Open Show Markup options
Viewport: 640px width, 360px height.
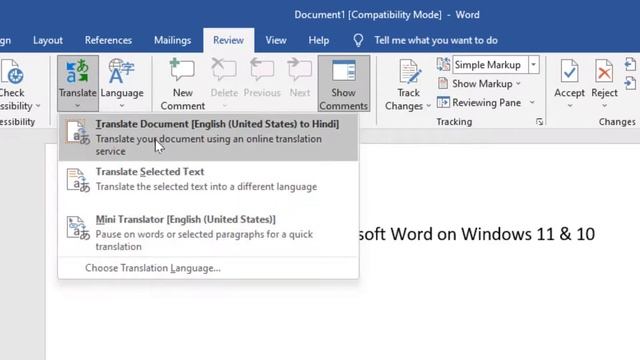(482, 84)
